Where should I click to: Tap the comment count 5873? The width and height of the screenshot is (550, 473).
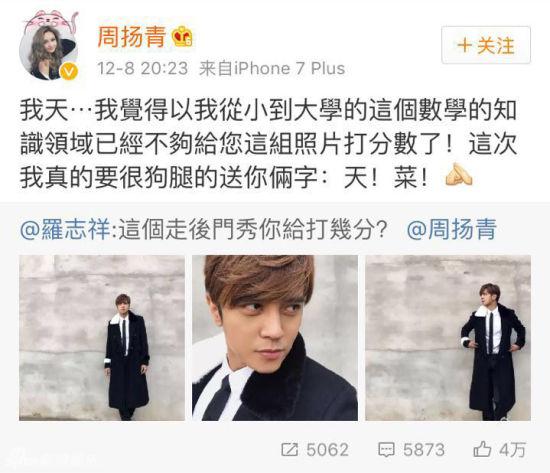click(x=424, y=449)
